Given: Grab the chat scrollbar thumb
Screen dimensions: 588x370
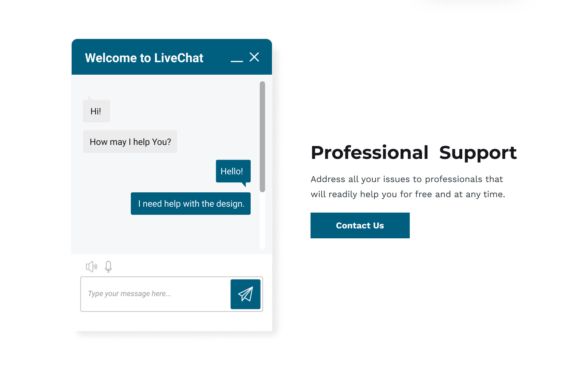Looking at the screenshot, I should [262, 136].
